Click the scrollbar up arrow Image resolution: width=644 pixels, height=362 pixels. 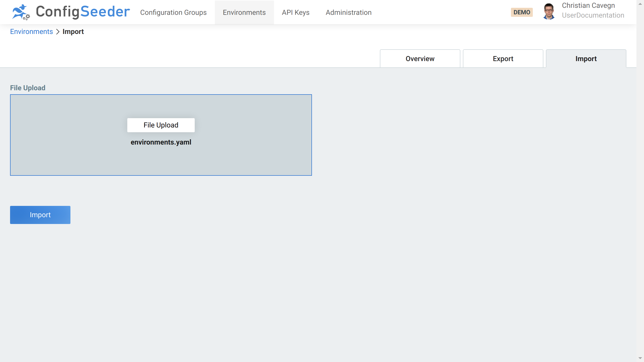pos(640,4)
